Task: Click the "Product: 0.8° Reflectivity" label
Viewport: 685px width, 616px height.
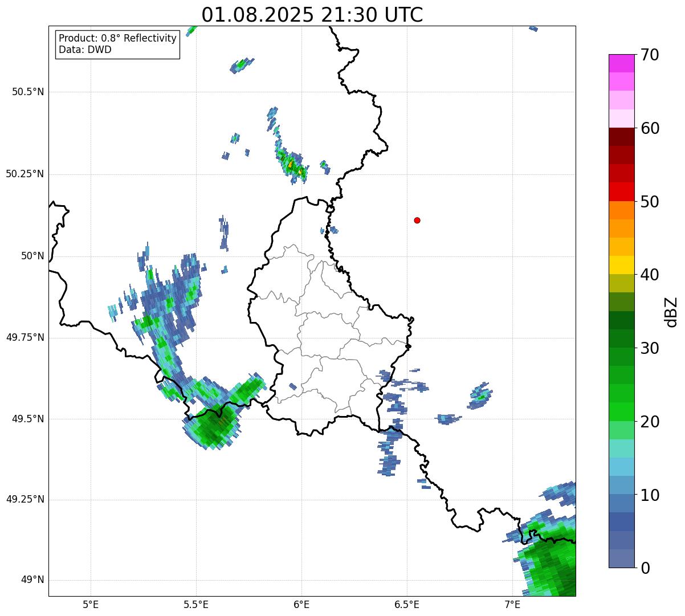Action: pyautogui.click(x=118, y=38)
